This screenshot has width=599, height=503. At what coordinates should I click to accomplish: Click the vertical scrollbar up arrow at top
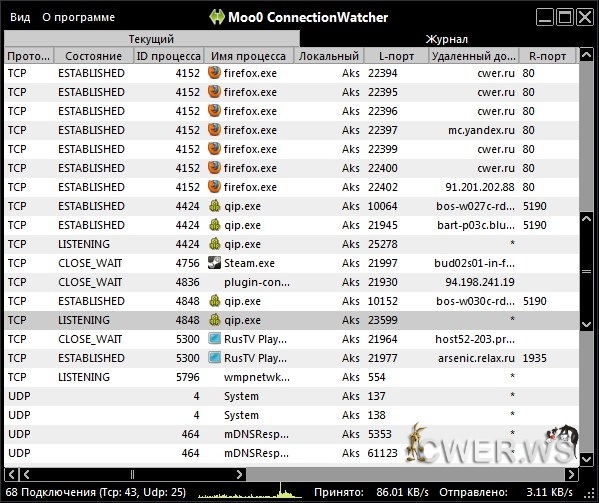point(586,55)
